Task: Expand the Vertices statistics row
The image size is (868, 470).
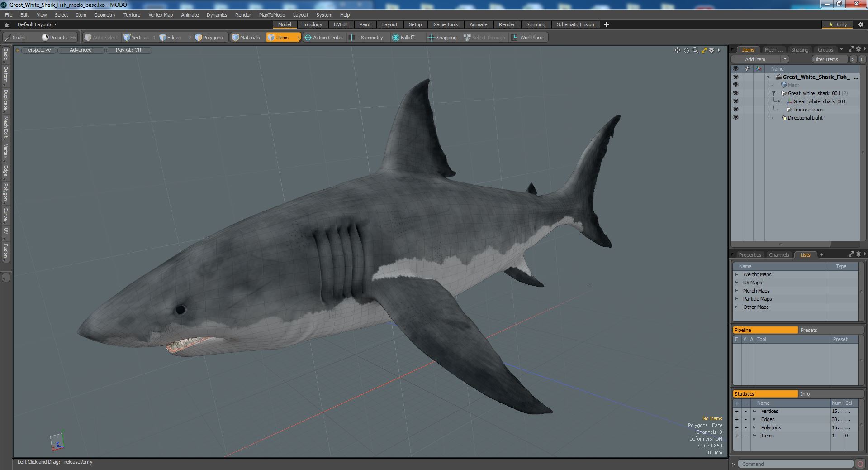Action: [x=754, y=411]
